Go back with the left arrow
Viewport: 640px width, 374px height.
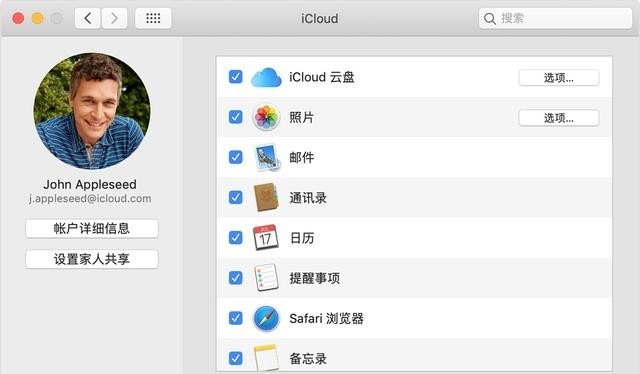point(87,18)
